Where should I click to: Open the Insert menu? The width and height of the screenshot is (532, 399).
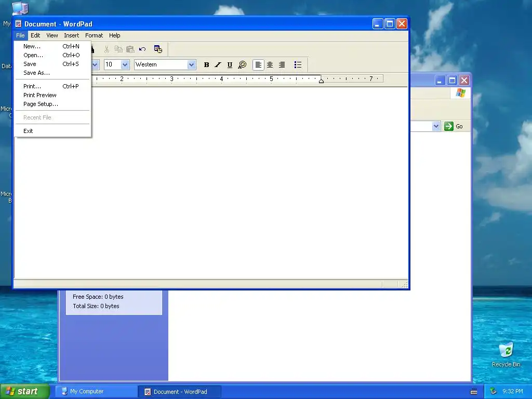click(71, 35)
